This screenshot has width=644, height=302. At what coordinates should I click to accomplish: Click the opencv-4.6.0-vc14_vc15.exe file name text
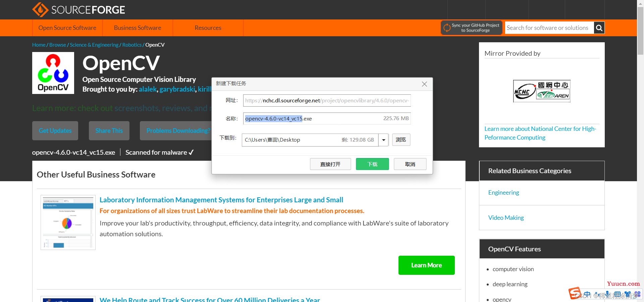click(x=73, y=152)
